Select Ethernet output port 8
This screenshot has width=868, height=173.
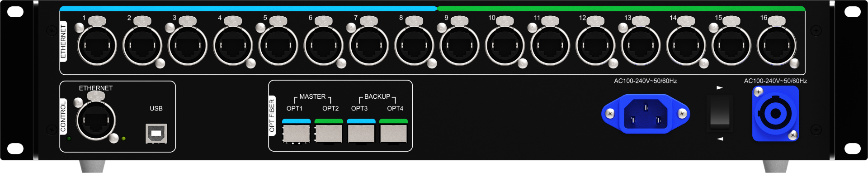point(414,46)
